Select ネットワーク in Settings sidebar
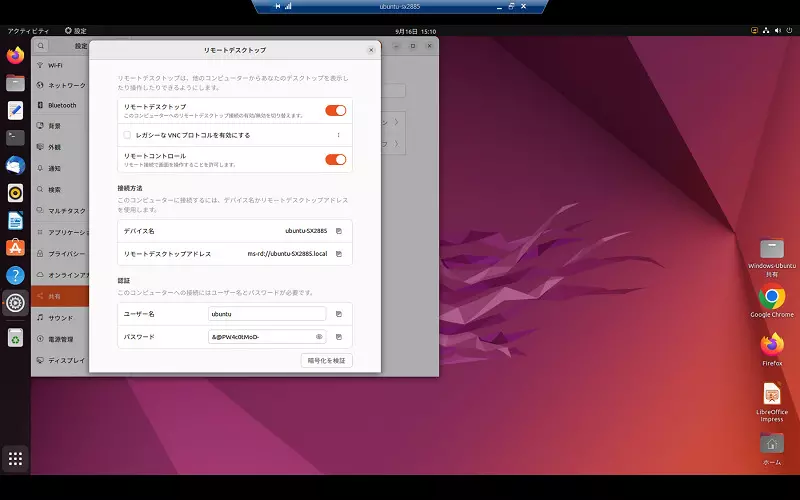This screenshot has height=500, width=800. pyautogui.click(x=60, y=85)
